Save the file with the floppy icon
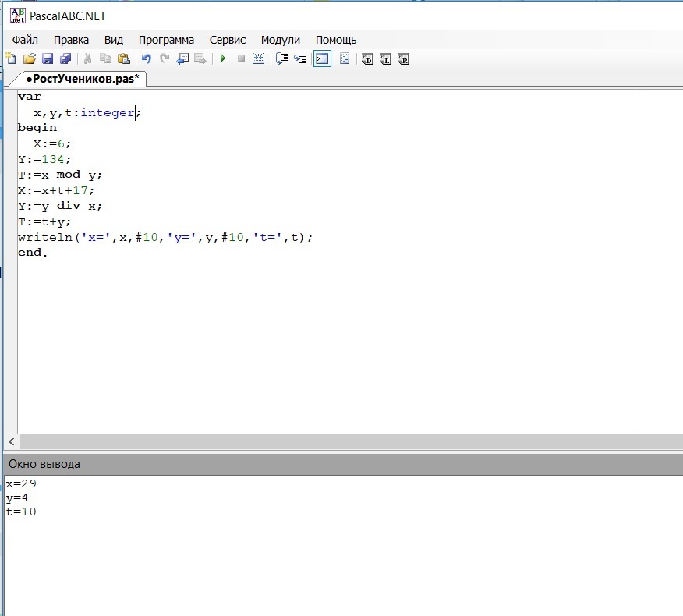Screen dimensions: 683x616 click(47, 58)
